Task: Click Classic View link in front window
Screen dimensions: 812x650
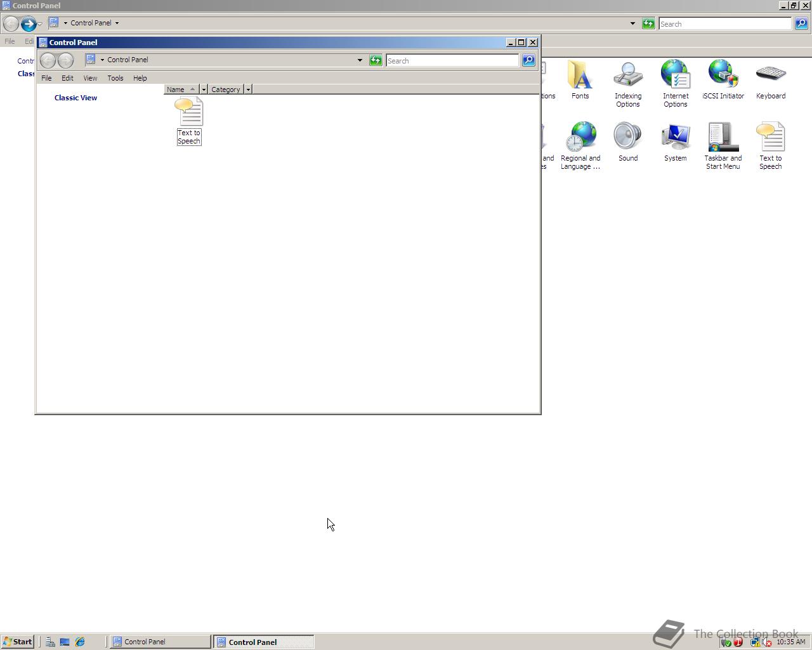Action: (x=75, y=98)
